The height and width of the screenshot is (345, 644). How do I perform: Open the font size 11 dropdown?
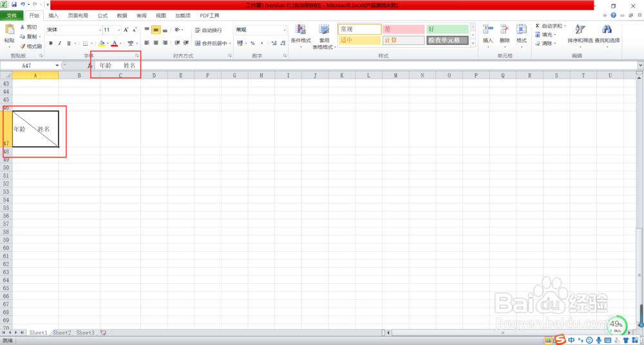click(119, 30)
